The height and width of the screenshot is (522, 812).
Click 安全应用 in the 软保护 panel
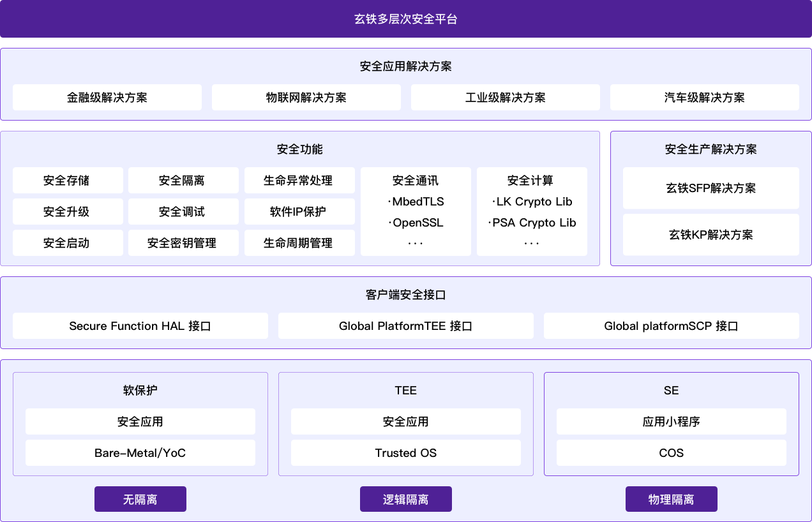click(140, 422)
